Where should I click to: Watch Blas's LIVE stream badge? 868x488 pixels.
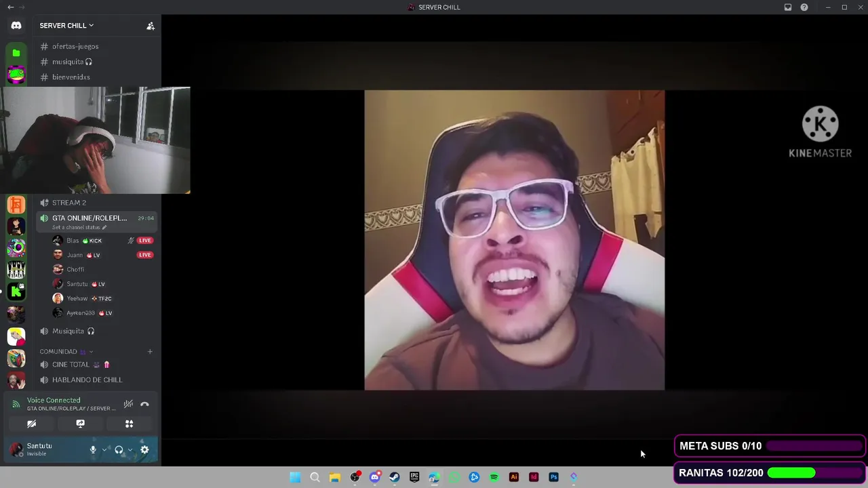click(145, 241)
